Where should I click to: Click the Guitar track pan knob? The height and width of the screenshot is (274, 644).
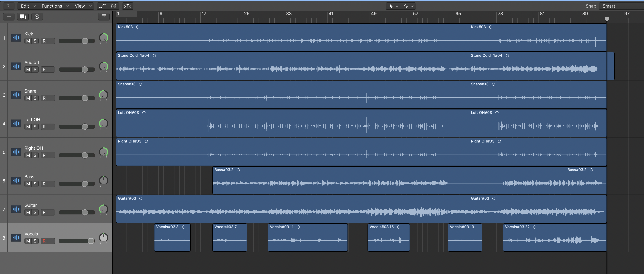coord(103,209)
